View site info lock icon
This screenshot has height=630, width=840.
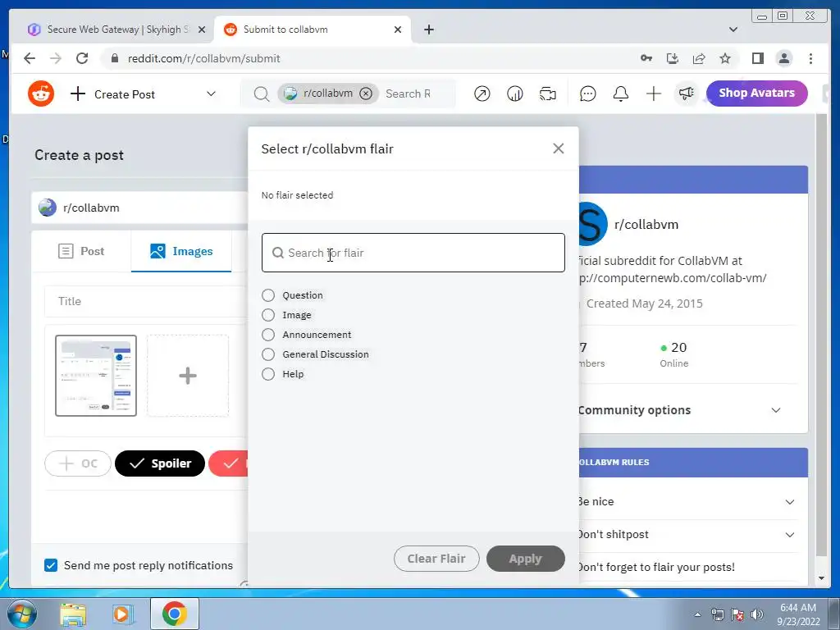pyautogui.click(x=114, y=58)
